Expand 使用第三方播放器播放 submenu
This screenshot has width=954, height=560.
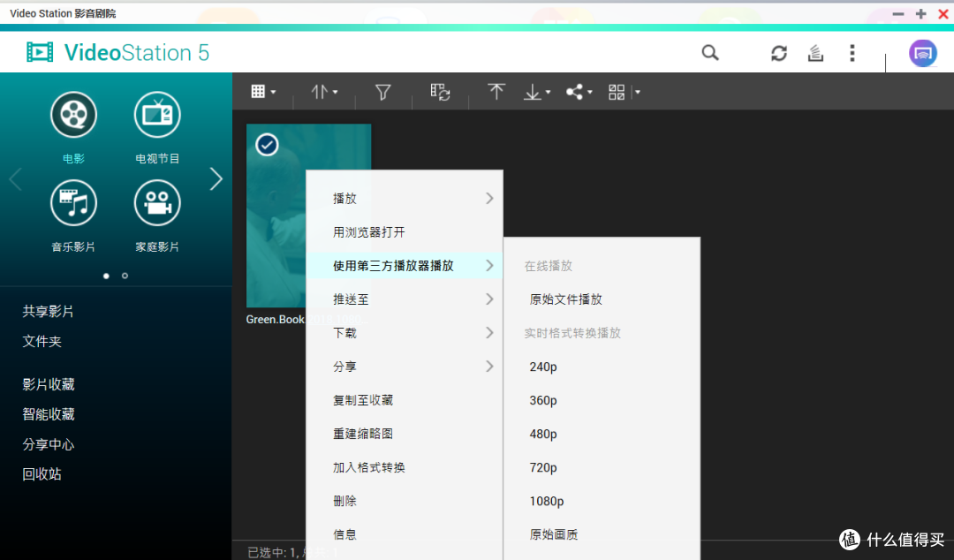coord(405,265)
